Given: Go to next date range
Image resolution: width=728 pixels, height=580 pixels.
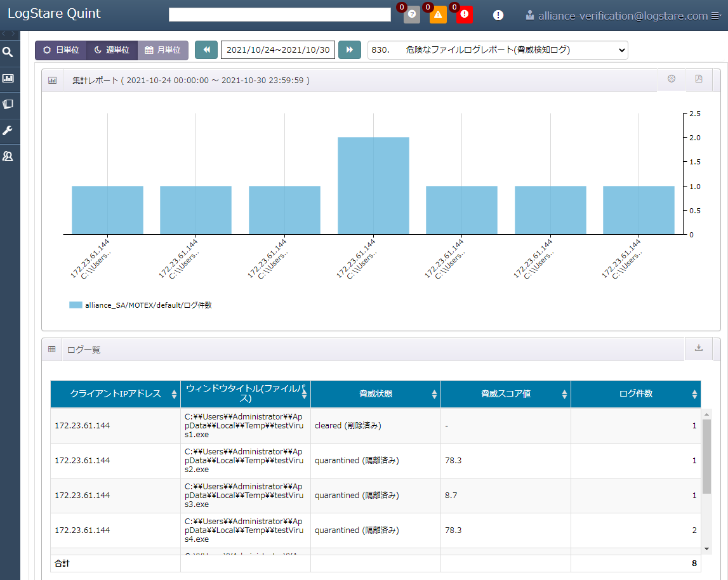Looking at the screenshot, I should 349,50.
